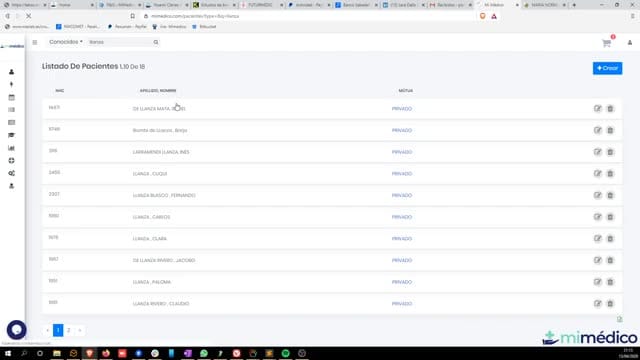Viewport: 640px width, 360px height.
Task: Expand the Conocidos dropdown
Action: [x=66, y=42]
